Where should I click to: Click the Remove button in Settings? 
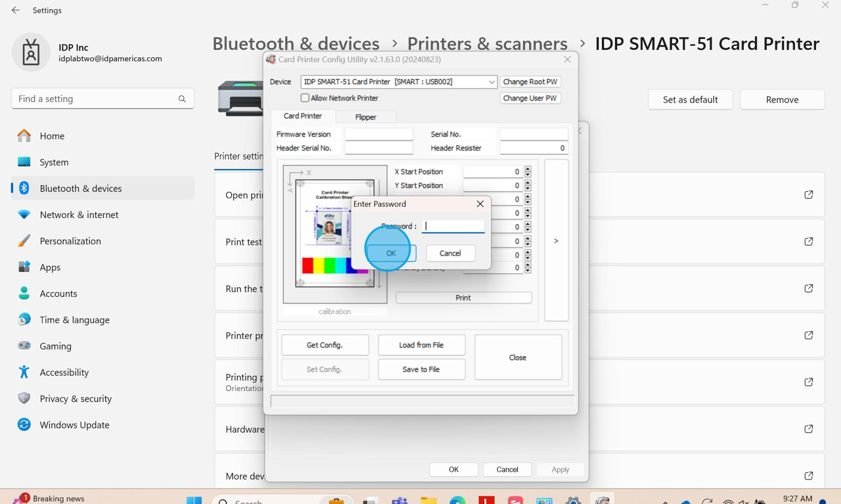pos(782,100)
